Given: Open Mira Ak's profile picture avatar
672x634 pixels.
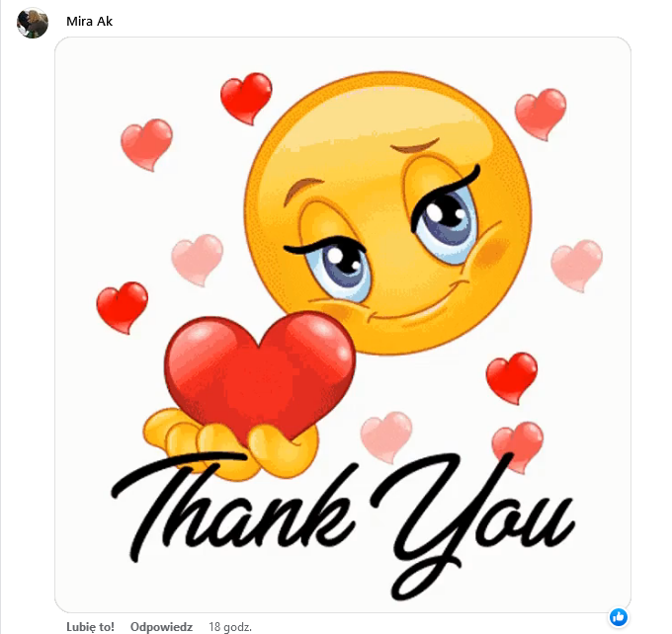Looking at the screenshot, I should 33,23.
